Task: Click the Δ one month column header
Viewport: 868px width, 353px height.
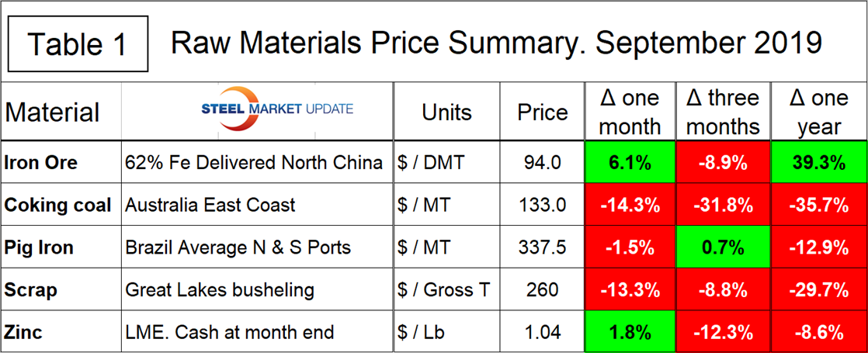Action: [x=630, y=112]
